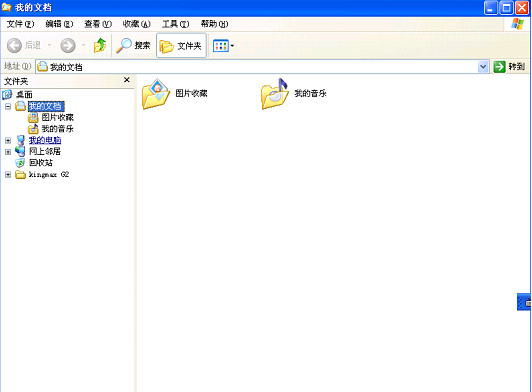
Task: Close the 我的文档 window
Action: 522,8
